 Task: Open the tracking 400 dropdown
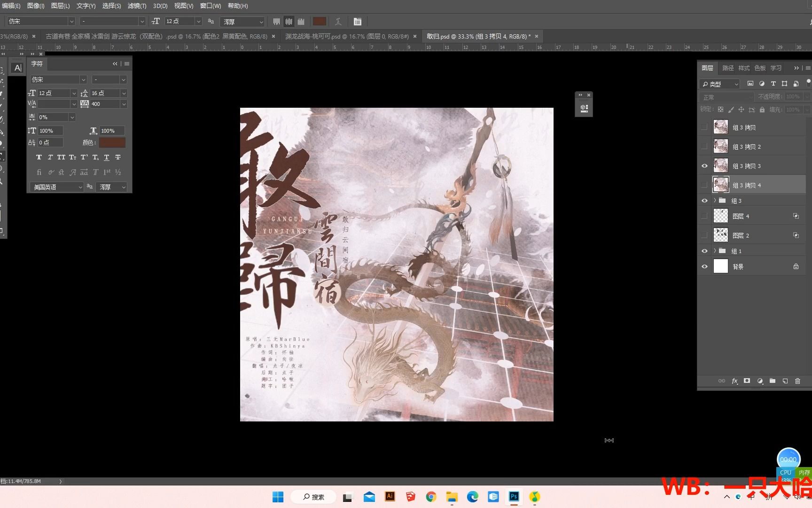pos(124,104)
